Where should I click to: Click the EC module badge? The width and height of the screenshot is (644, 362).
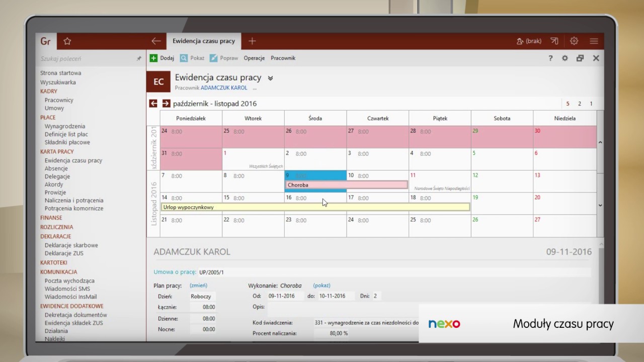[158, 81]
